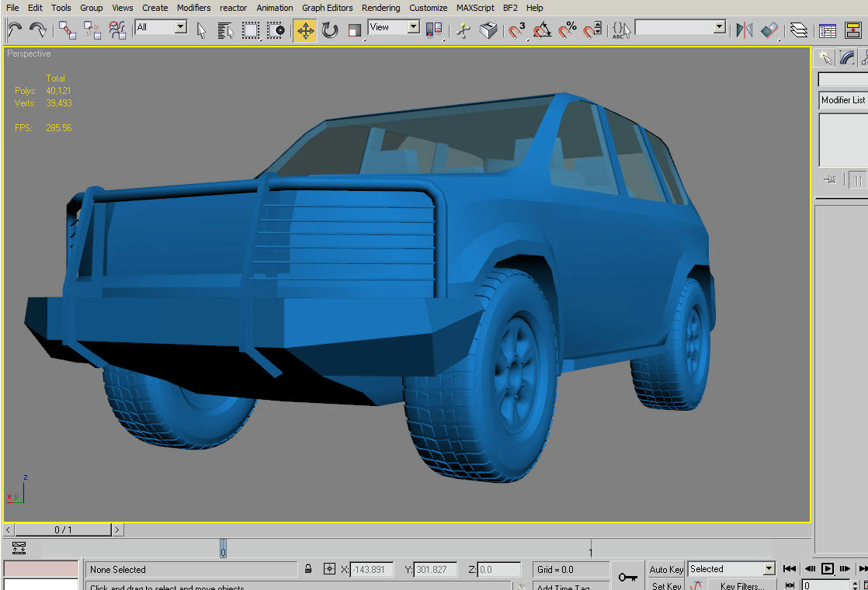Click the Mirror tool icon
868x590 pixels.
[745, 30]
